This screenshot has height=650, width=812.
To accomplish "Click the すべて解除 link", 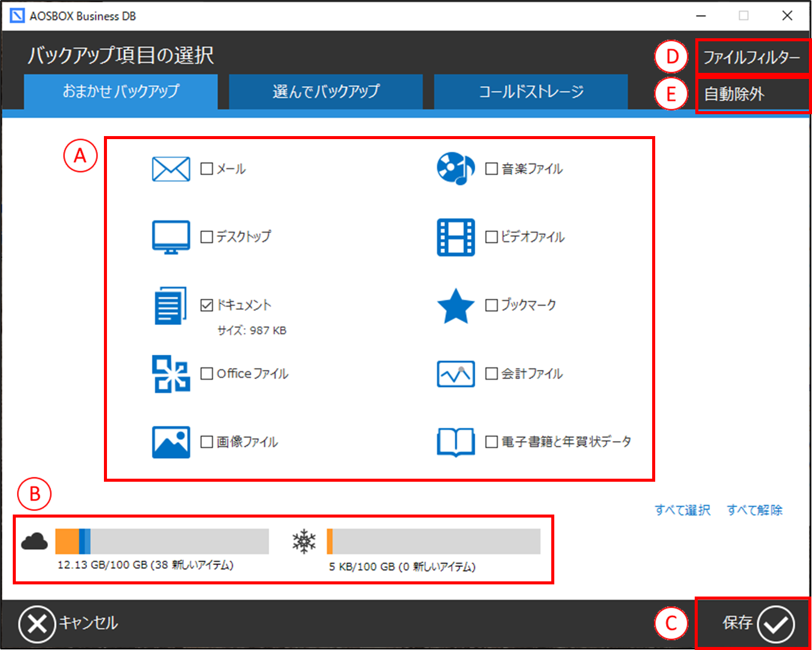I will coord(755,510).
